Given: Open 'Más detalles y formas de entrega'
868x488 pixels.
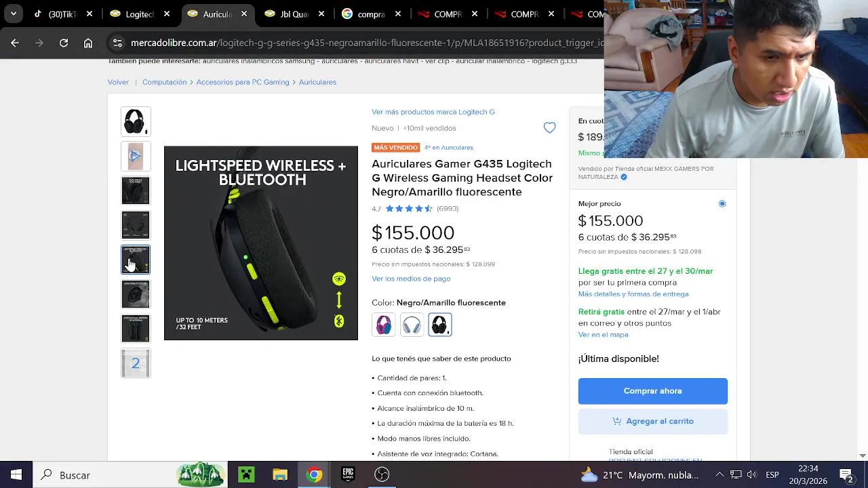Looking at the screenshot, I should pos(633,294).
